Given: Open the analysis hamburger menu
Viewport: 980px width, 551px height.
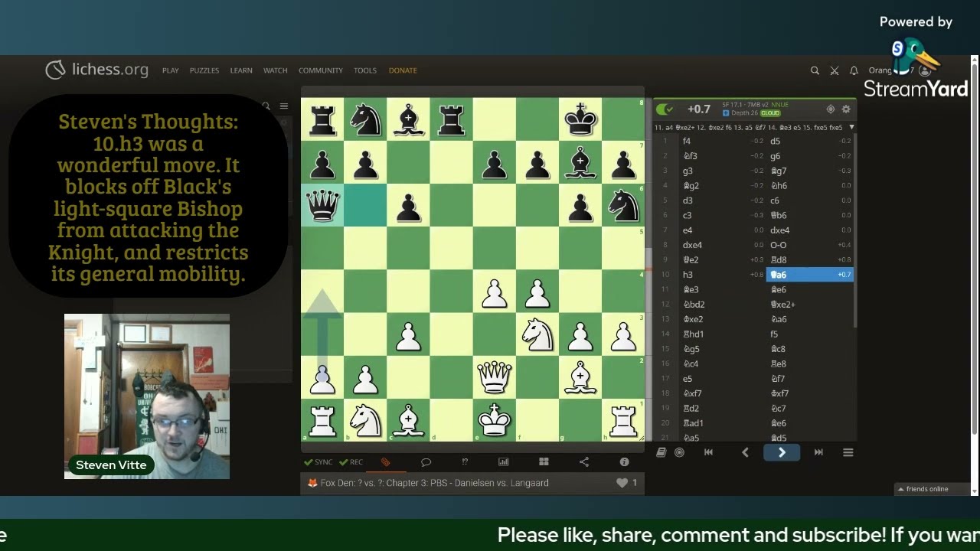Looking at the screenshot, I should pos(848,452).
